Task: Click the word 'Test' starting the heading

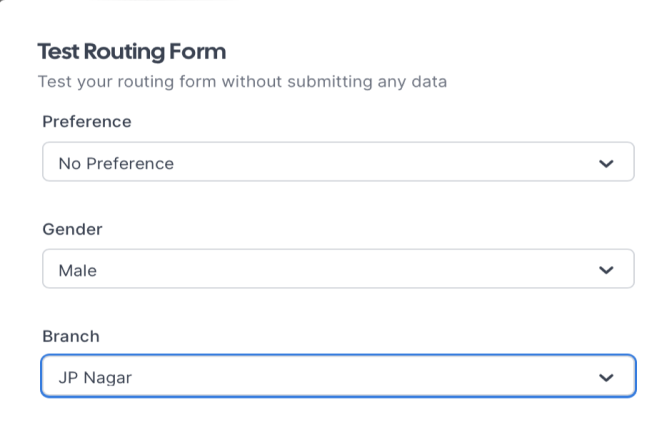Action: click(58, 51)
